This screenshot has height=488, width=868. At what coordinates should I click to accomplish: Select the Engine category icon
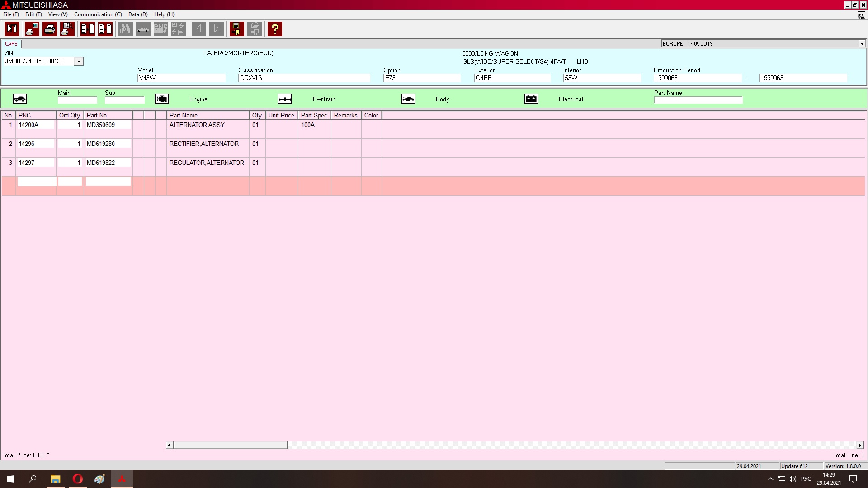point(162,99)
